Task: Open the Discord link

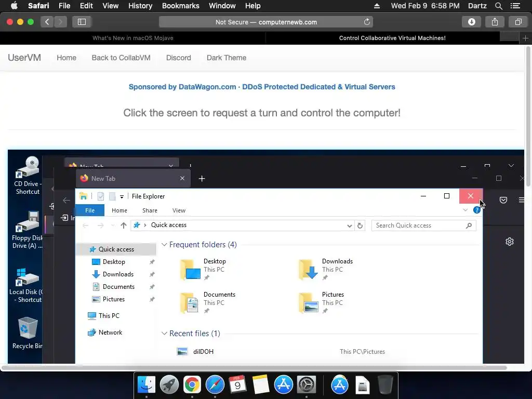Action: tap(179, 58)
